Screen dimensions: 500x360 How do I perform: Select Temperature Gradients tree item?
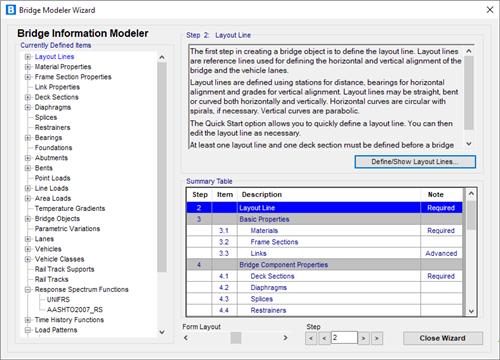click(x=70, y=208)
